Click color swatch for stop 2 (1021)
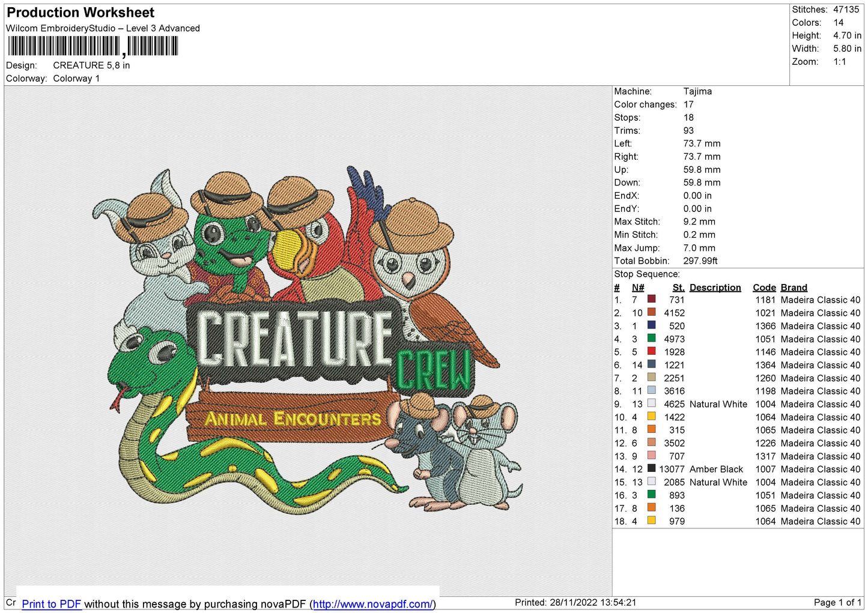868x613 pixels. (x=651, y=312)
